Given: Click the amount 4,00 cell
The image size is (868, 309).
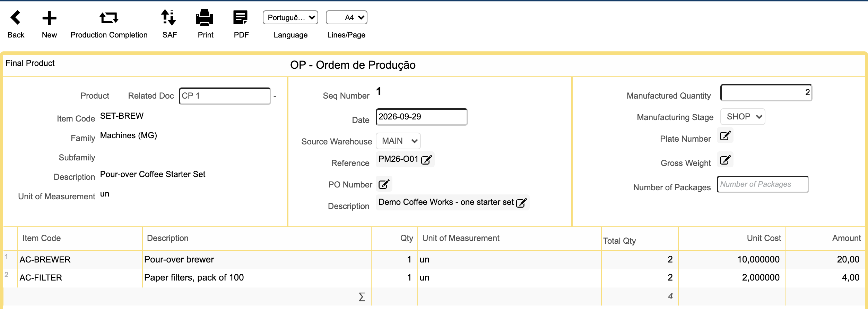Looking at the screenshot, I should click(x=825, y=277).
